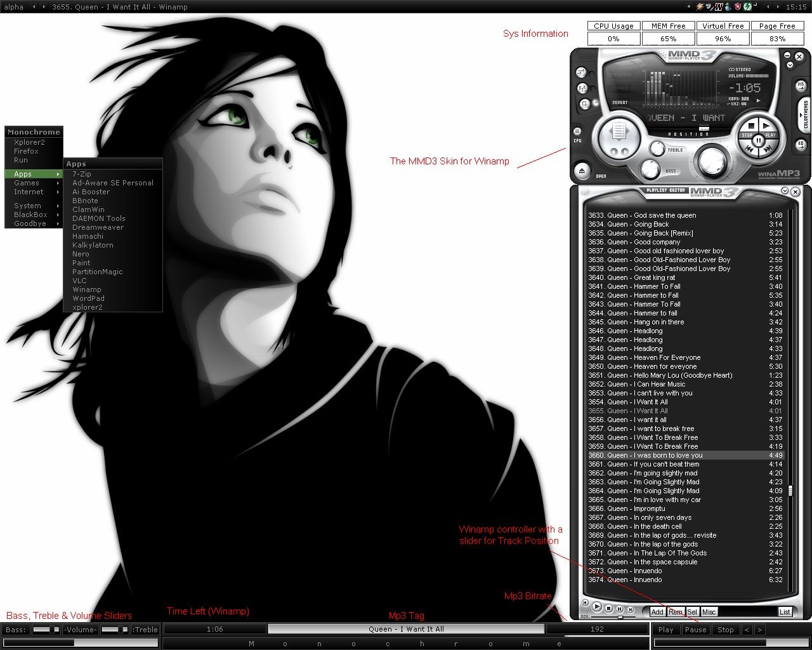Toggle the Shuffle button on player

tap(582, 88)
